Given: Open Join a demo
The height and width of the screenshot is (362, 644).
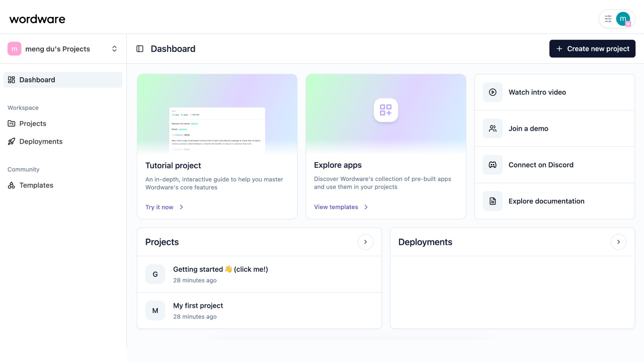Looking at the screenshot, I should coord(555,128).
